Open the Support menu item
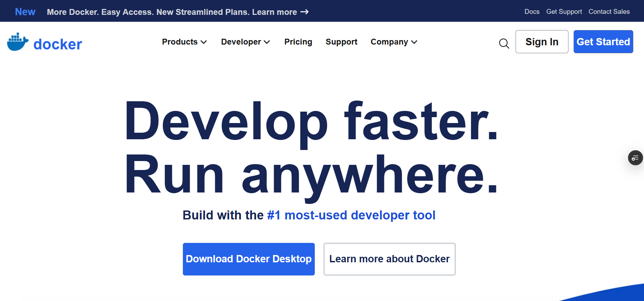Viewport: 644px width, 301px height. coord(341,42)
